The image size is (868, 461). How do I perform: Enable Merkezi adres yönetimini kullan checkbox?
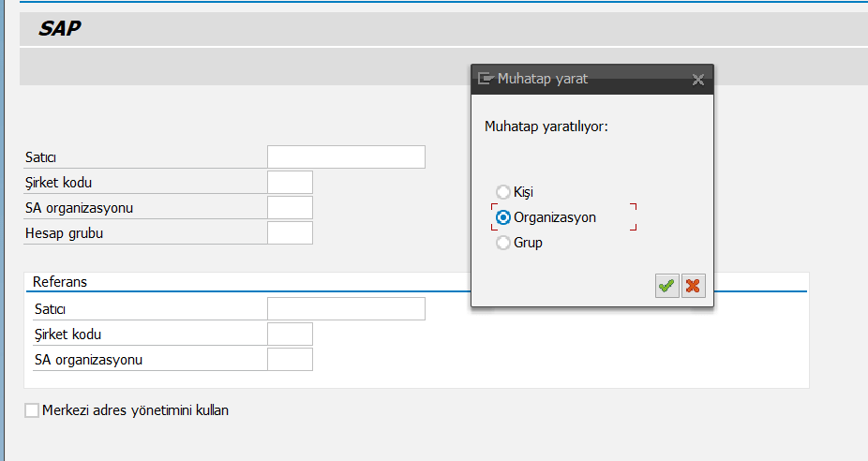click(32, 410)
